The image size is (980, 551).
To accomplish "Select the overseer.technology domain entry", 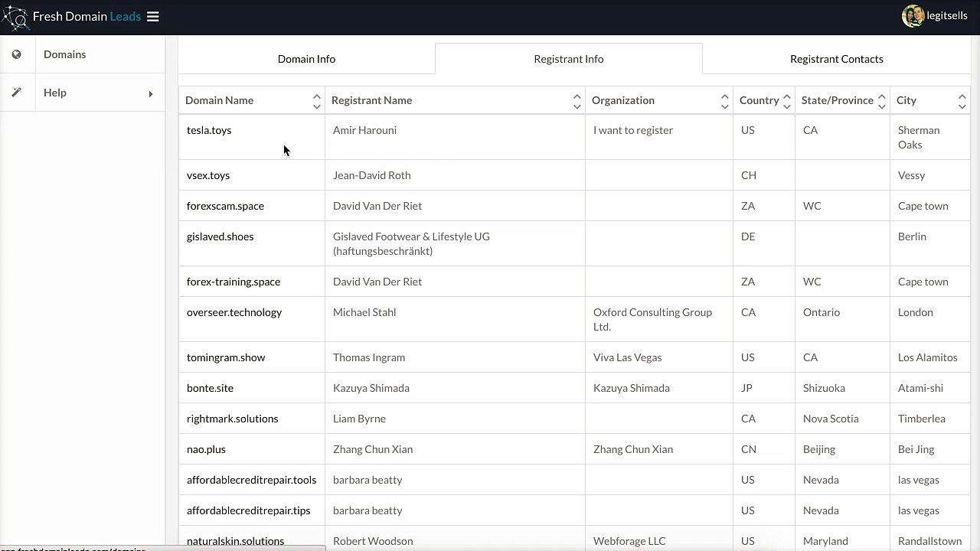I will (x=234, y=312).
